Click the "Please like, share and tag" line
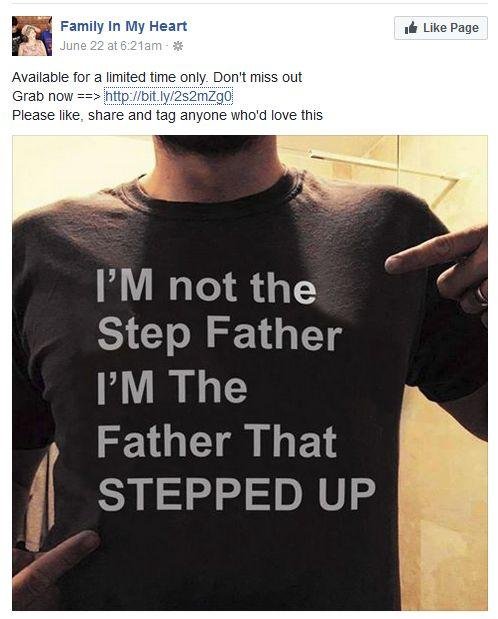The height and width of the screenshot is (619, 498). coord(167,115)
